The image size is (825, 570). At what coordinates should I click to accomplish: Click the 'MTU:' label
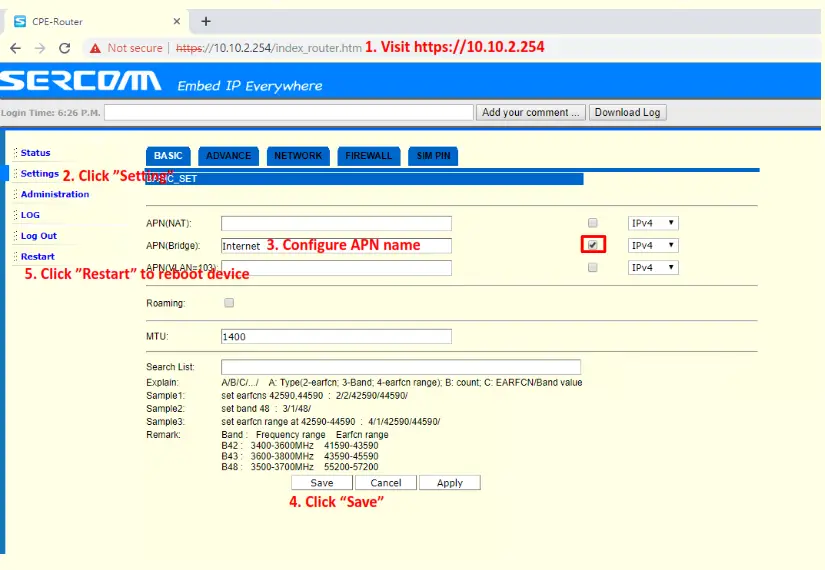(157, 336)
